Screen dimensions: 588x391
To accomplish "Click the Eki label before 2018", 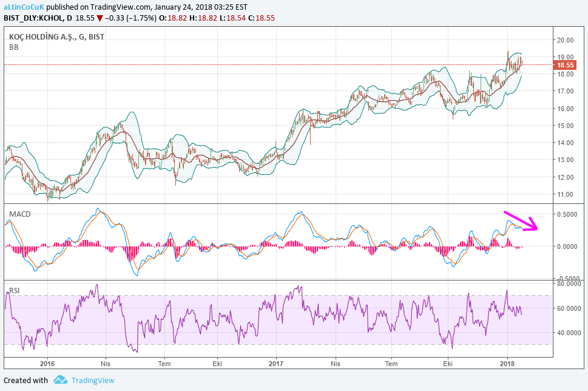I will click(448, 364).
